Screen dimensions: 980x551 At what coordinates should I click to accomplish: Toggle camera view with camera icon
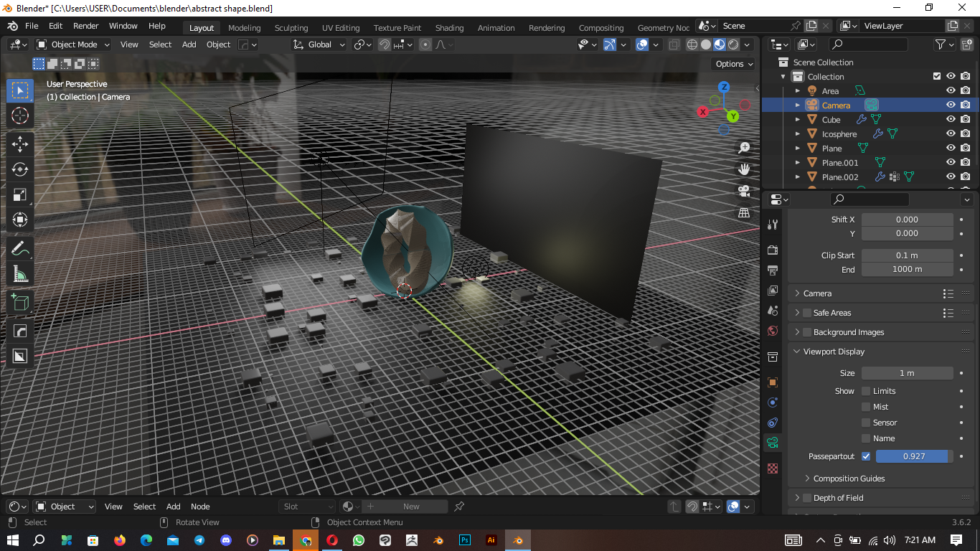(744, 191)
